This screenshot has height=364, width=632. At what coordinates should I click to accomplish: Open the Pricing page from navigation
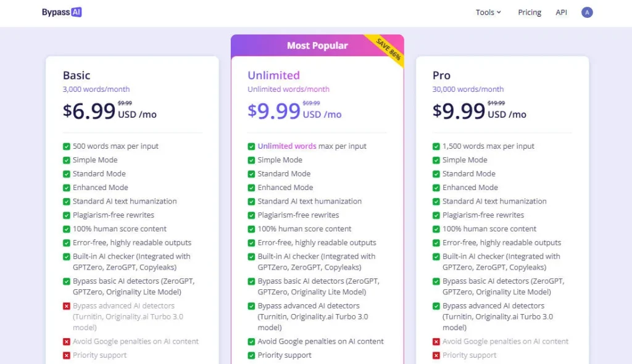(x=530, y=12)
